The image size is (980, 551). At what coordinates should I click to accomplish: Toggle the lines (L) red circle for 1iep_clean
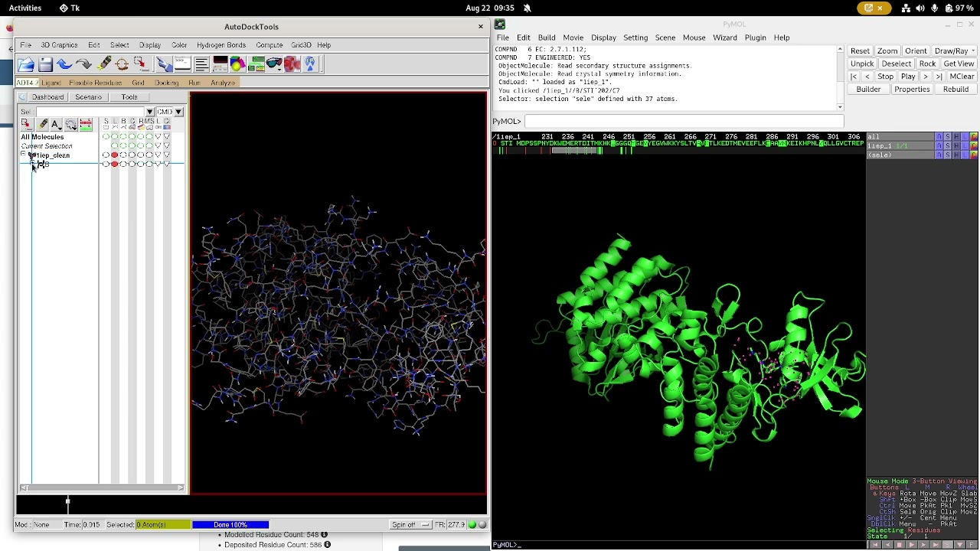pos(115,155)
